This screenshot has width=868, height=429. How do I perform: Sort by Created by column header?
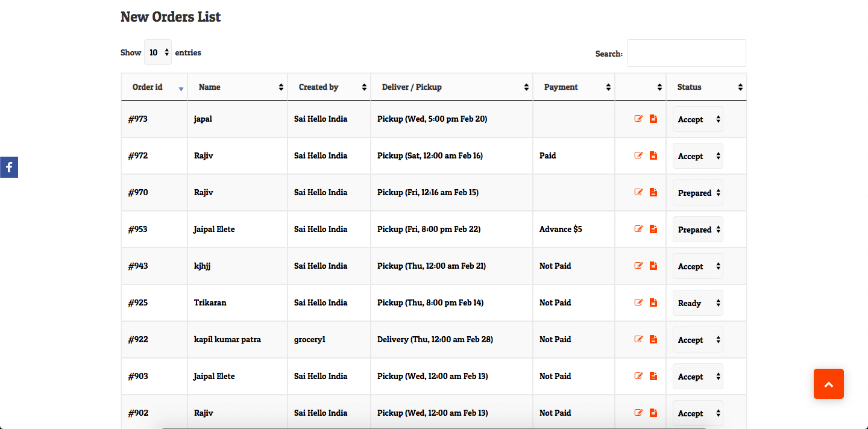(329, 87)
